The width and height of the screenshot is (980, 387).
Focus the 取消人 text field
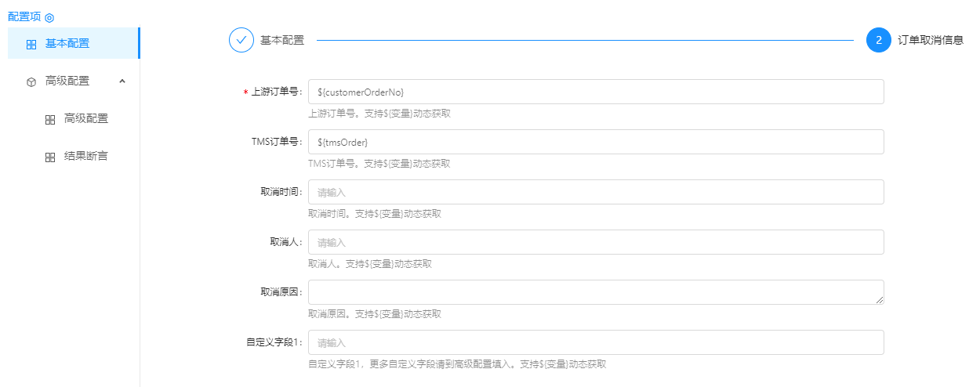596,242
